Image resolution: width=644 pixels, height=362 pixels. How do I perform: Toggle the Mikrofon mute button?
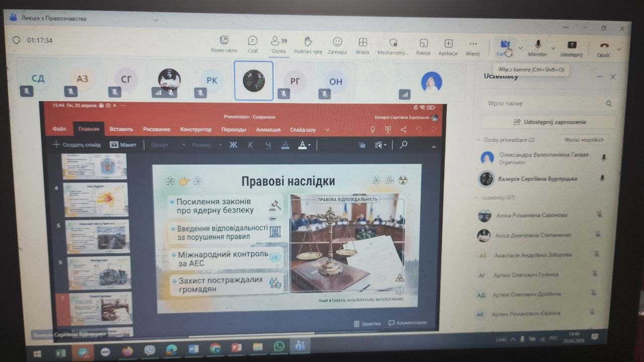pyautogui.click(x=537, y=48)
